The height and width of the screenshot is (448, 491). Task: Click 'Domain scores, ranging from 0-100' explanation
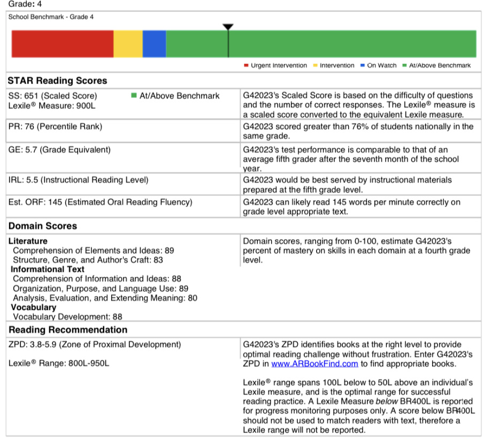pos(357,250)
